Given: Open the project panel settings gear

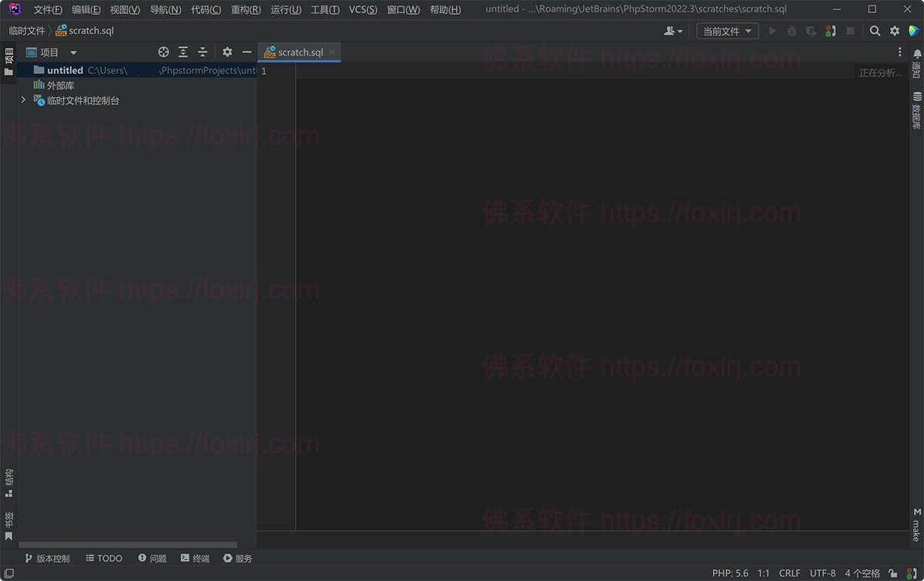Looking at the screenshot, I should tap(226, 52).
